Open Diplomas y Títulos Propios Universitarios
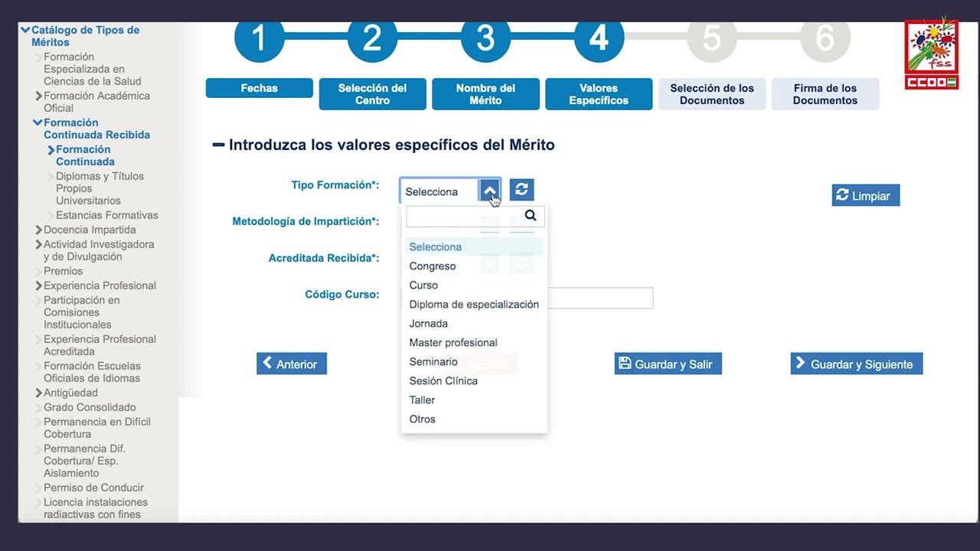 [x=100, y=188]
